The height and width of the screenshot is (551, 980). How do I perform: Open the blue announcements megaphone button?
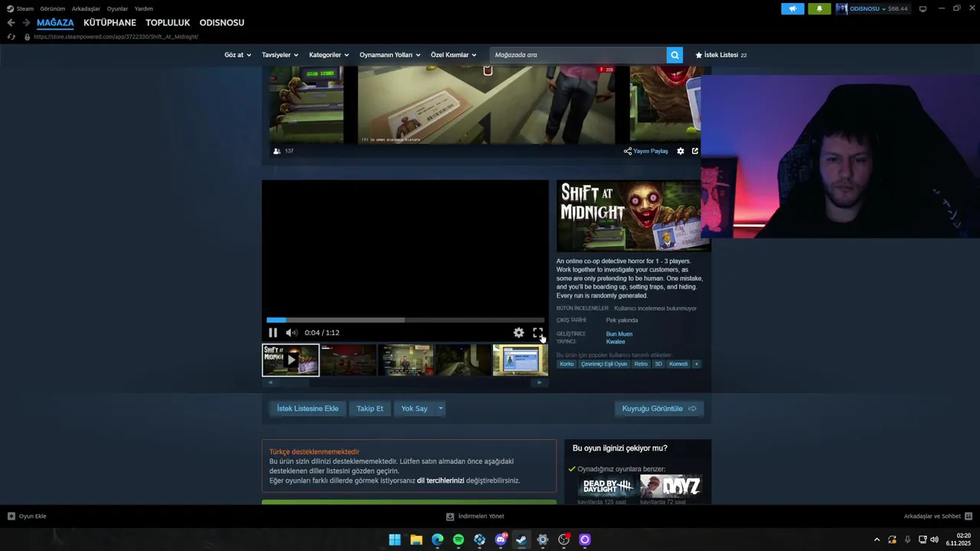click(792, 8)
